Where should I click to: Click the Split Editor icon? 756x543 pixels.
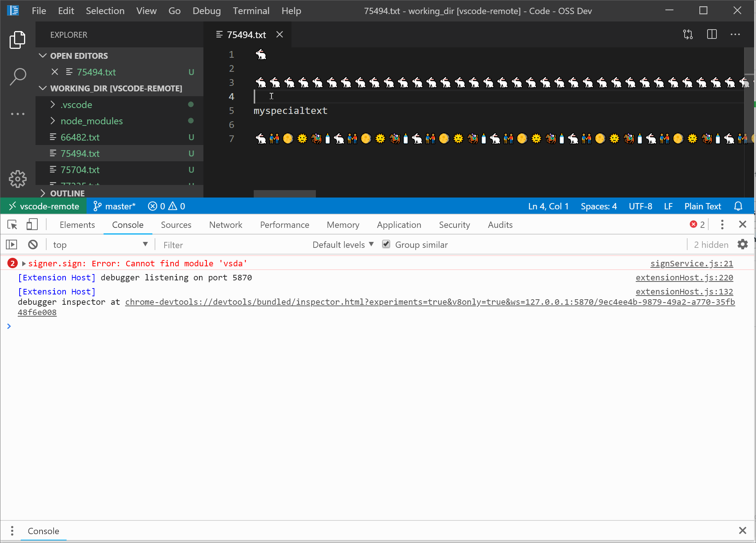click(x=712, y=34)
